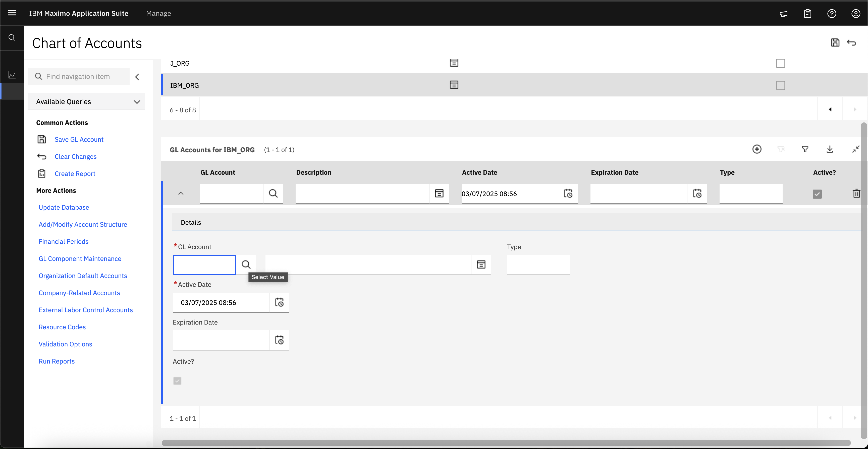Screen dimensions: 868x449
Task: Click the horizontal scrollbar at bottom
Action: pyautogui.click(x=506, y=443)
